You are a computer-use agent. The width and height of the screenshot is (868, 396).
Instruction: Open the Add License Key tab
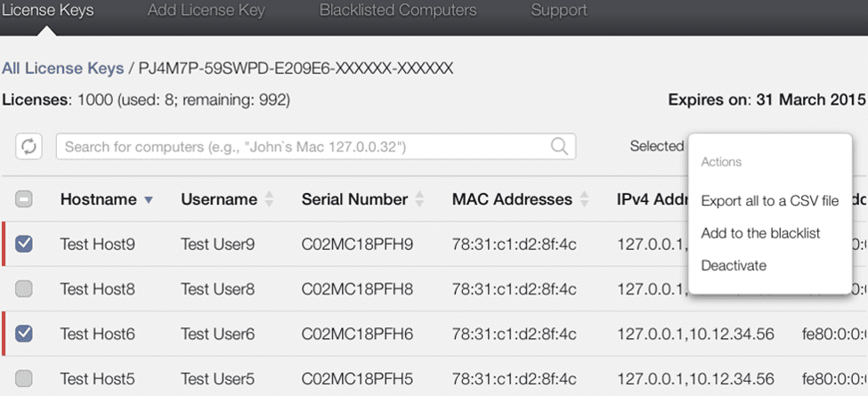click(x=206, y=10)
